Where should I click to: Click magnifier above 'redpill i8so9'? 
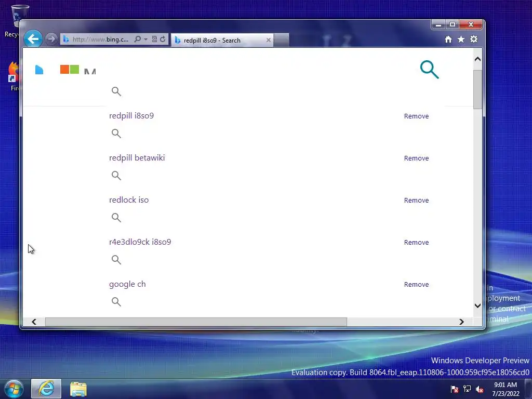point(116,91)
